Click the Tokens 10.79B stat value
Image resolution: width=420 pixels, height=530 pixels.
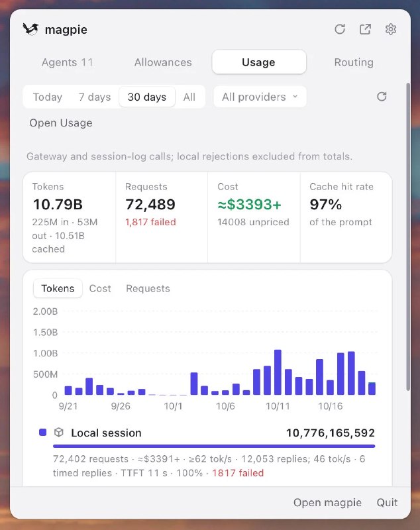[x=58, y=205]
